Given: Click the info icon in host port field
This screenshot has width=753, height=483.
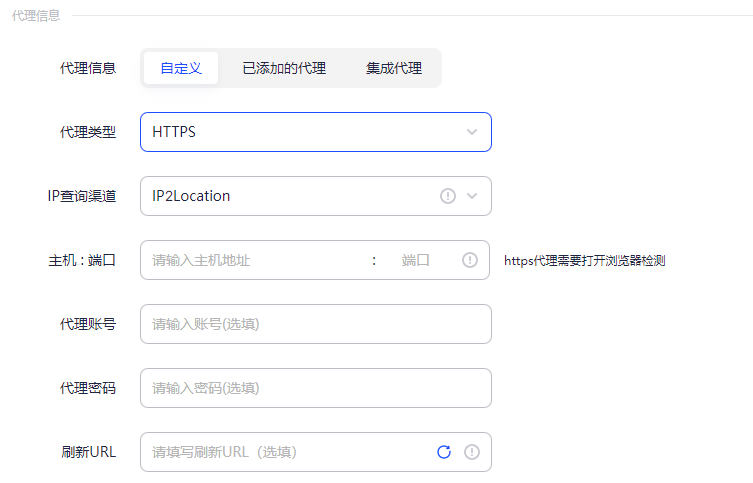Looking at the screenshot, I should point(470,260).
